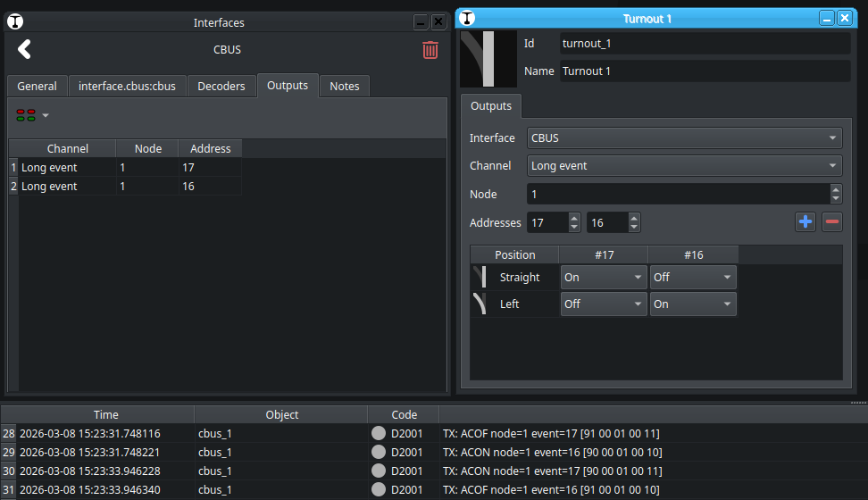
Task: Click the red-green outputs indicator icon
Action: pyautogui.click(x=26, y=115)
